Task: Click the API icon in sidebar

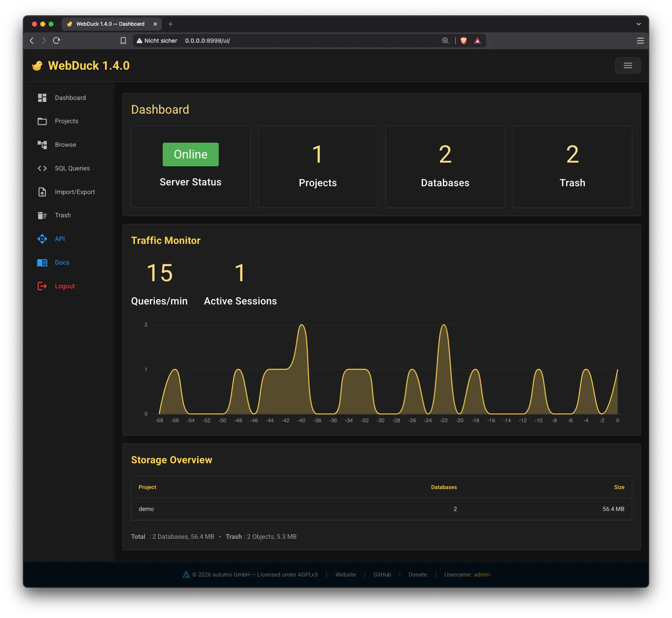Action: click(42, 239)
